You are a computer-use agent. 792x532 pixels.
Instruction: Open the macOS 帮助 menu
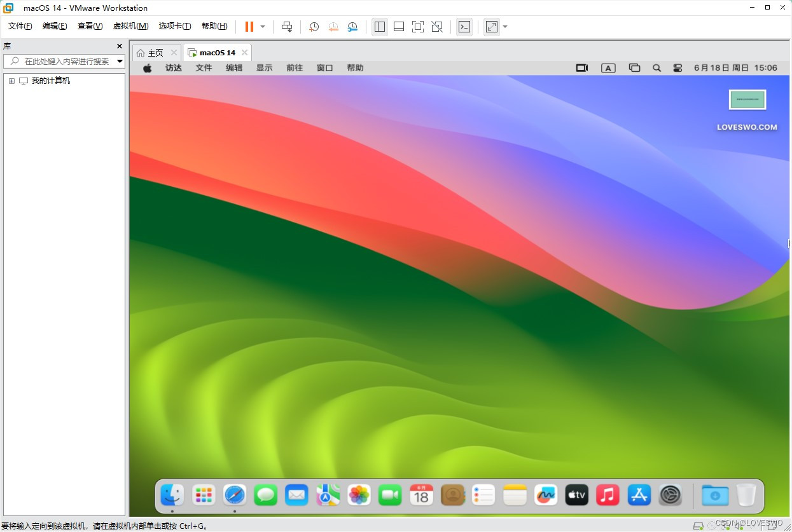pyautogui.click(x=355, y=68)
